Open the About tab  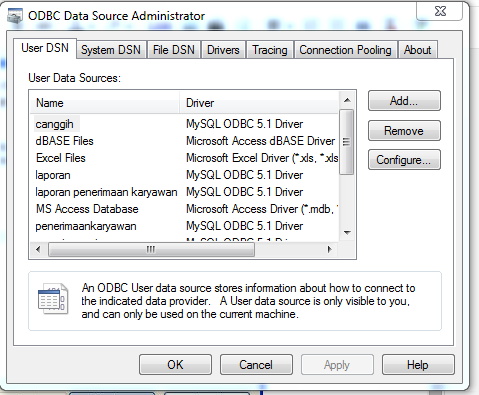[x=417, y=50]
